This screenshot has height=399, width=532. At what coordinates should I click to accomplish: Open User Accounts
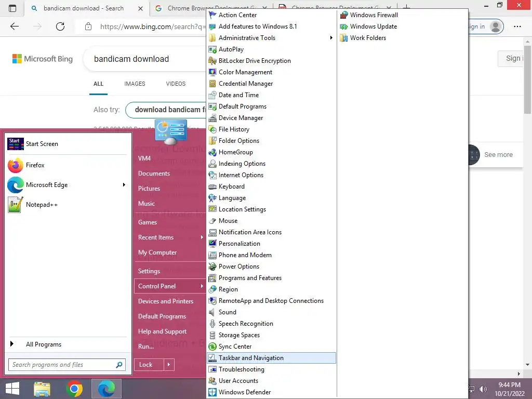[x=271, y=381]
